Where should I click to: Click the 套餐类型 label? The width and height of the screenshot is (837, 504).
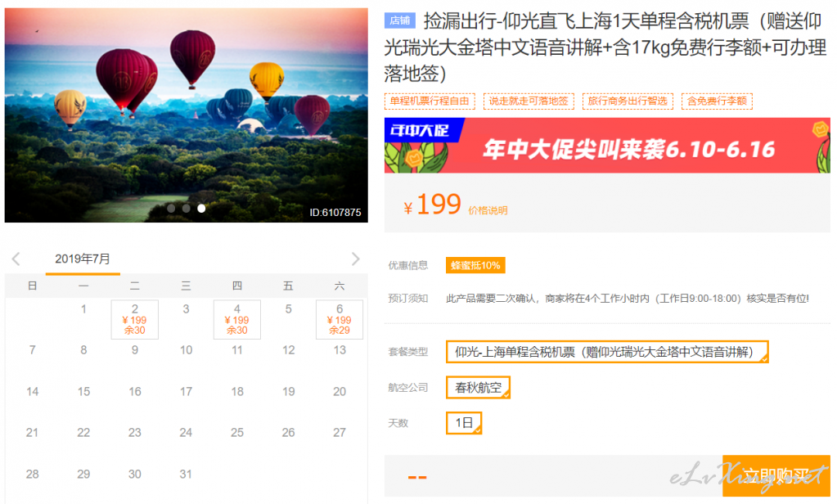coord(407,352)
